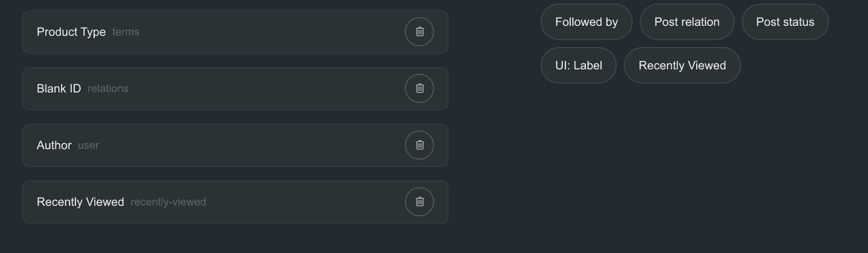
Task: Choose the Post status filter pill
Action: (x=785, y=22)
